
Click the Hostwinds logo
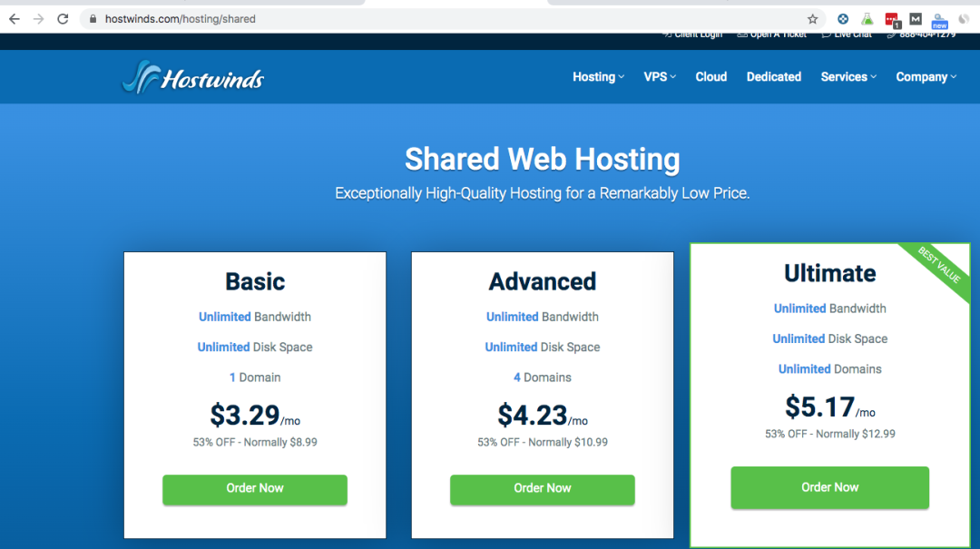point(192,77)
